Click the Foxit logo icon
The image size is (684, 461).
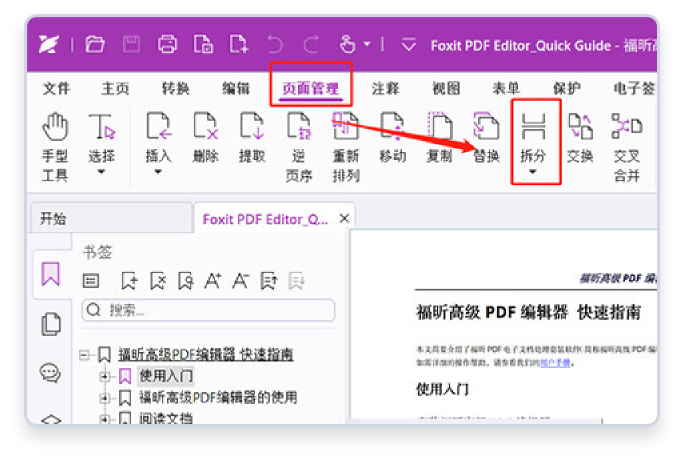click(48, 44)
